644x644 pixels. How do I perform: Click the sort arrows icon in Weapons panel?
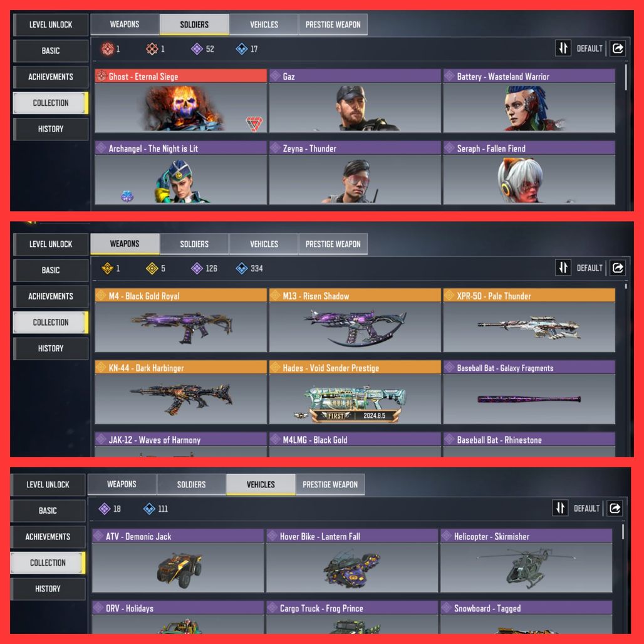pyautogui.click(x=563, y=267)
